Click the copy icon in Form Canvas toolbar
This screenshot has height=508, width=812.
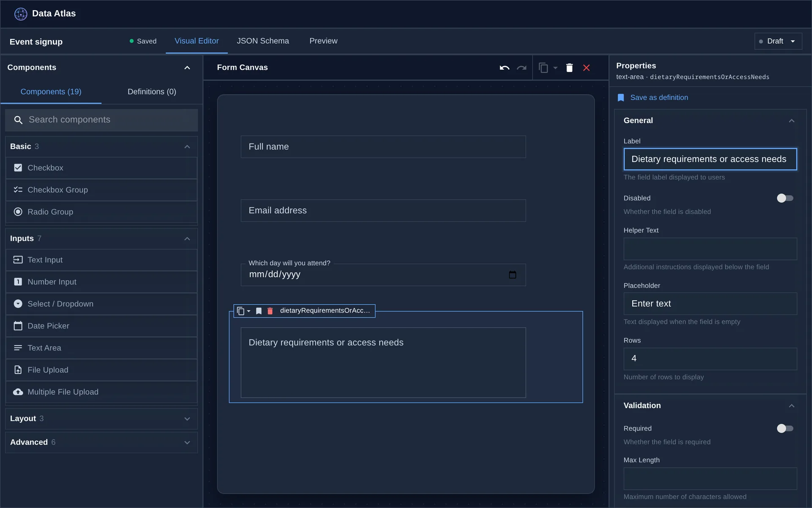(543, 68)
